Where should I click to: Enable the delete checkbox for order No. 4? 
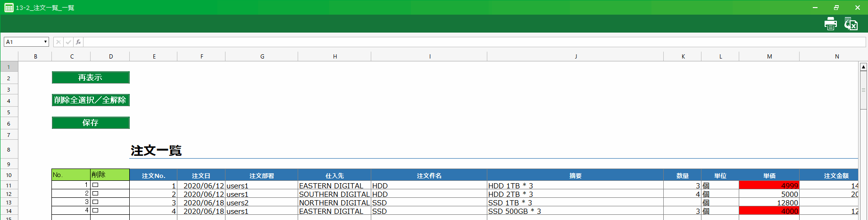pyautogui.click(x=95, y=211)
